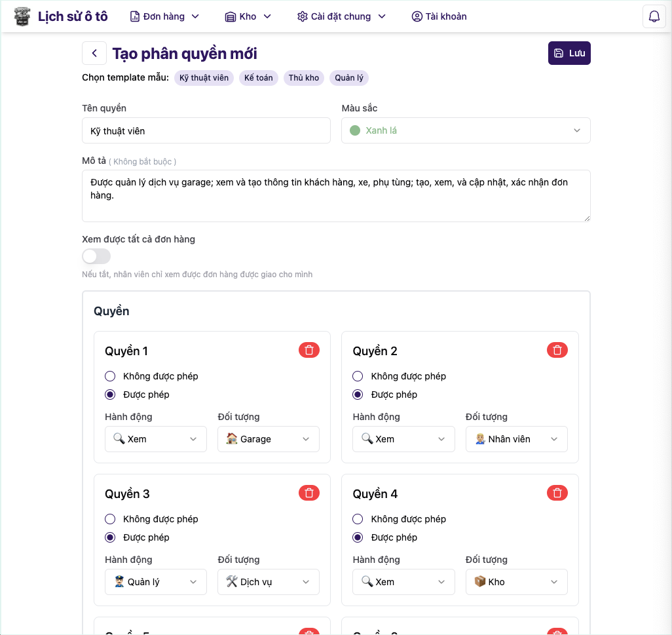Open the Đơn hàng menu
This screenshot has width=672, height=635.
click(x=164, y=16)
